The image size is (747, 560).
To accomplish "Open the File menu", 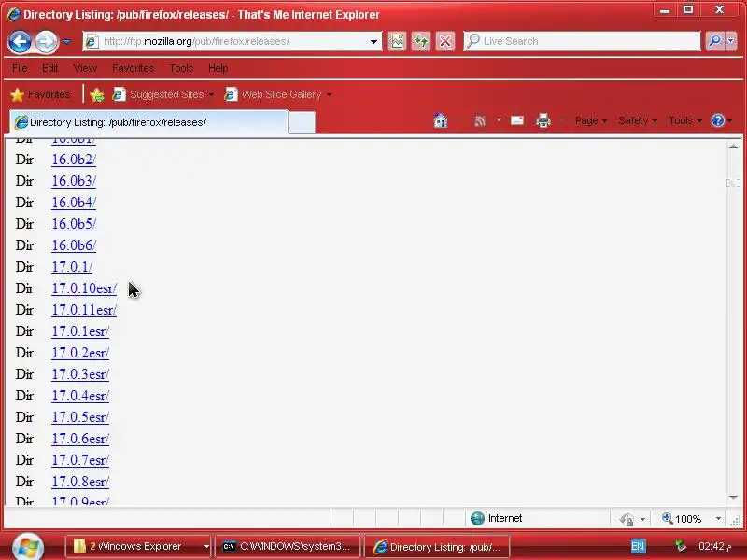I will [20, 68].
